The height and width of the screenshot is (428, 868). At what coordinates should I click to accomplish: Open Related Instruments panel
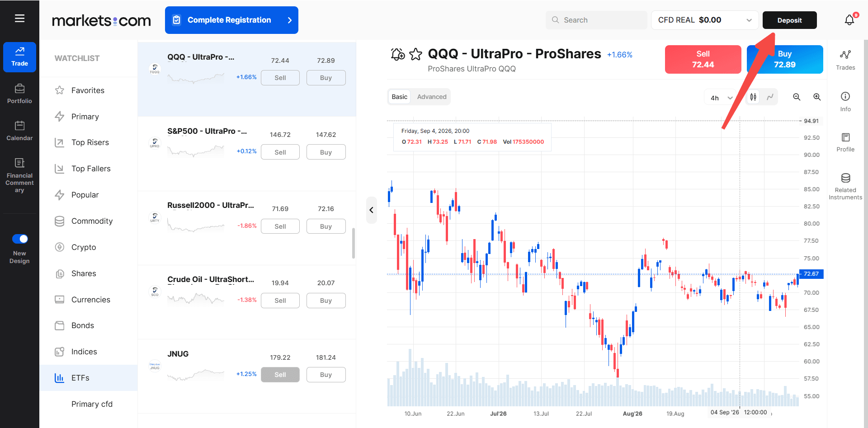pyautogui.click(x=845, y=186)
